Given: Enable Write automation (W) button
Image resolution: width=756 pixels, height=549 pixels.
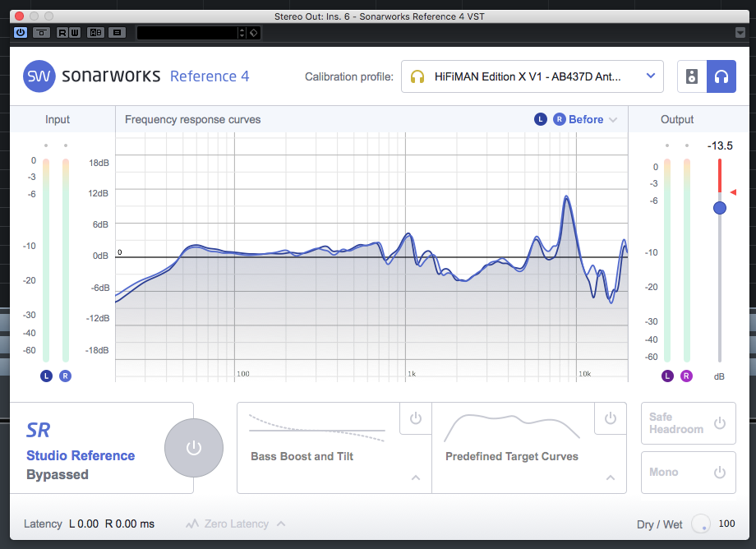Looking at the screenshot, I should [74, 32].
